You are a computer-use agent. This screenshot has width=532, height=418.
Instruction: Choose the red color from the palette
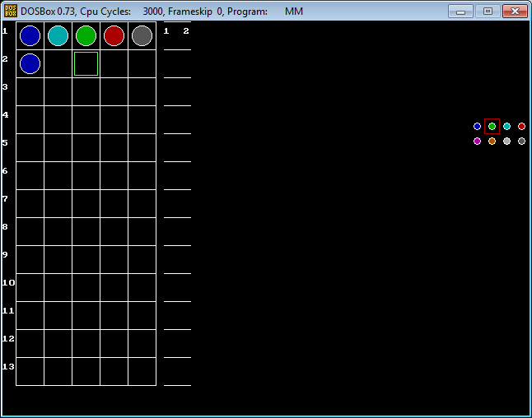pos(521,127)
